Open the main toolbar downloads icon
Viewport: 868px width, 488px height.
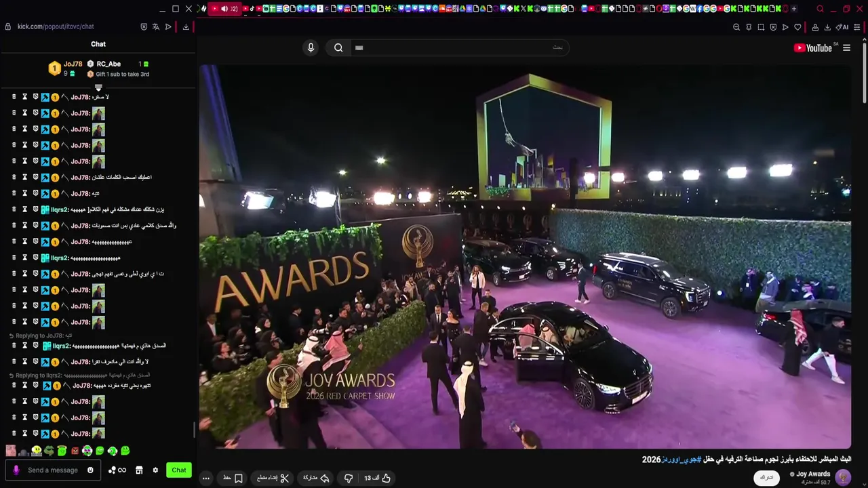[x=827, y=27]
